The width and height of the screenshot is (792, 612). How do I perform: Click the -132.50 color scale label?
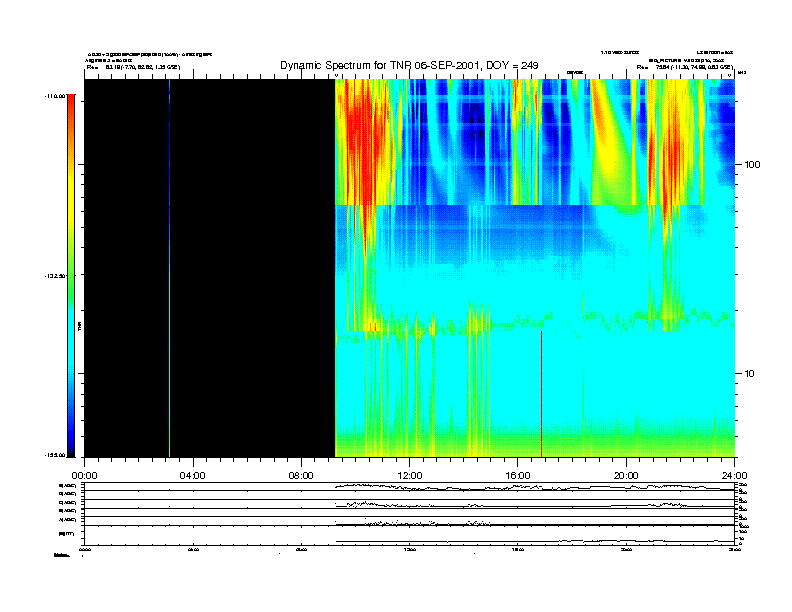click(56, 276)
